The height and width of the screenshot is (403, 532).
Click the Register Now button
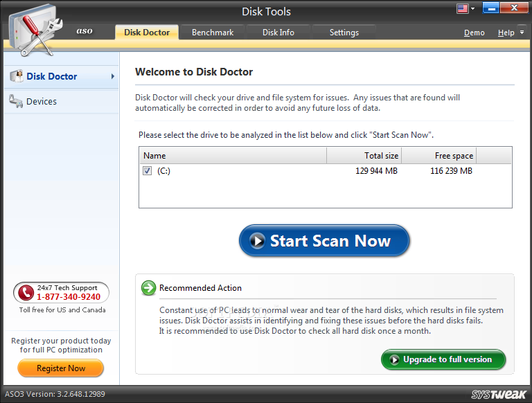tap(61, 368)
